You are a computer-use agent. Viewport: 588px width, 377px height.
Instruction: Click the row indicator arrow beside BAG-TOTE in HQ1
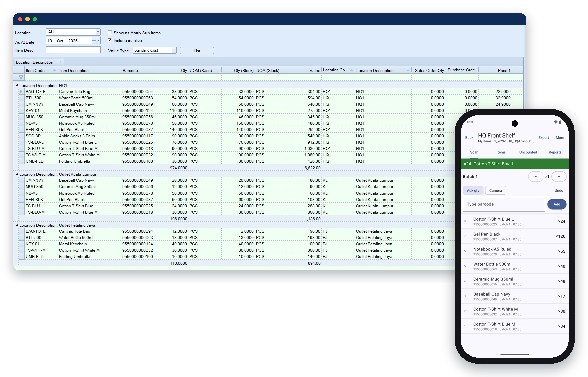tap(21, 92)
